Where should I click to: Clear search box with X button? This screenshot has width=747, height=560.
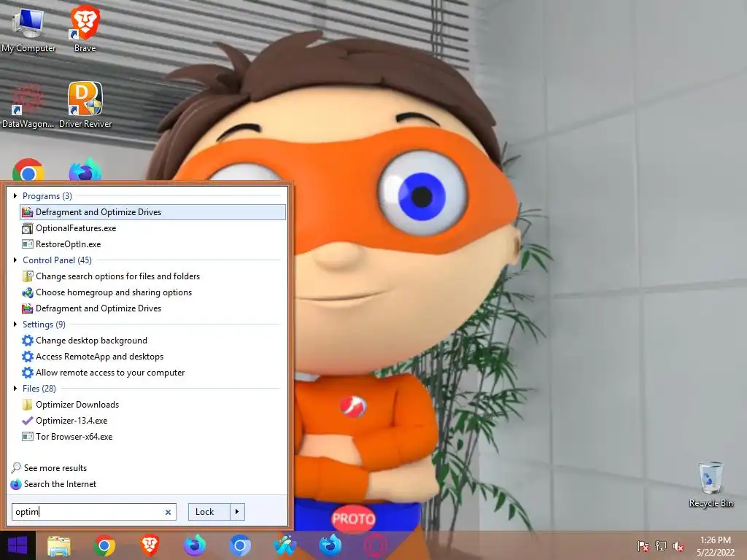168,513
